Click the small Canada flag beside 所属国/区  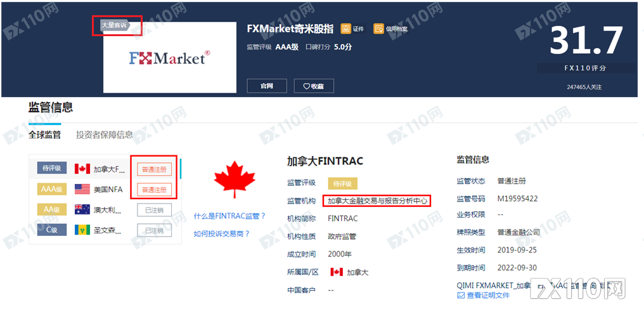pyautogui.click(x=337, y=271)
